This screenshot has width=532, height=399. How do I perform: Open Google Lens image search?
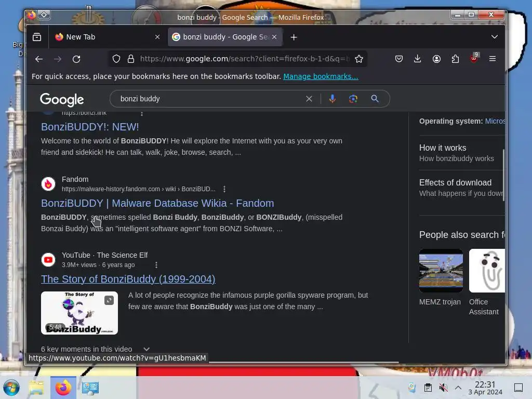pos(353,99)
